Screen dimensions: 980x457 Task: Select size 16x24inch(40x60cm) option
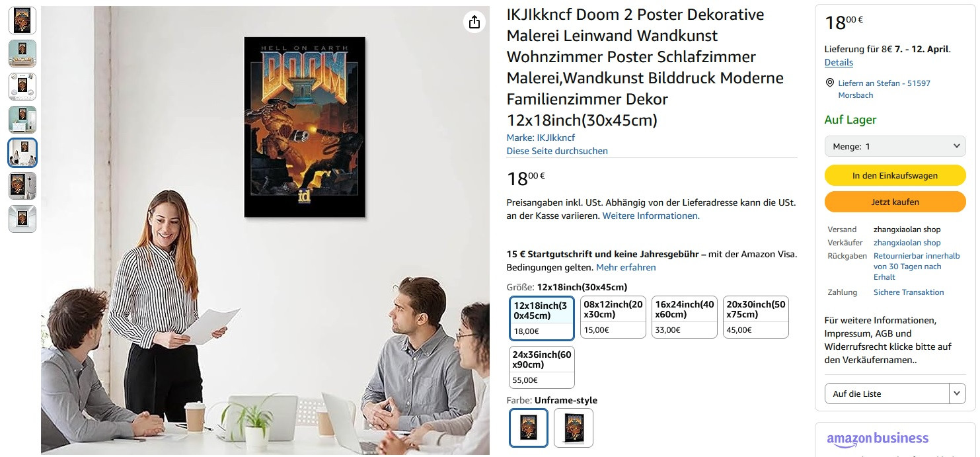pyautogui.click(x=685, y=317)
